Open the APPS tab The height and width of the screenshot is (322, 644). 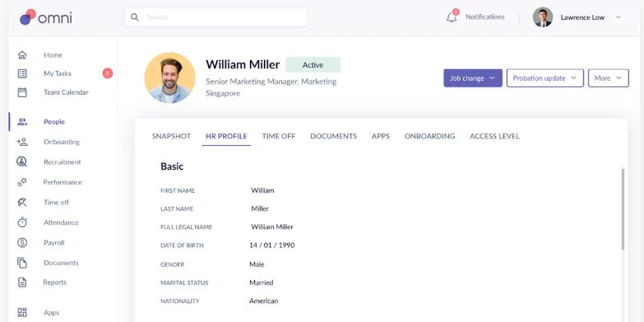tap(381, 136)
